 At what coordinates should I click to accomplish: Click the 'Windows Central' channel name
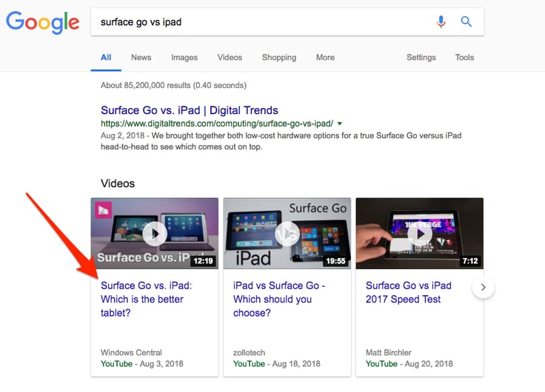click(131, 352)
